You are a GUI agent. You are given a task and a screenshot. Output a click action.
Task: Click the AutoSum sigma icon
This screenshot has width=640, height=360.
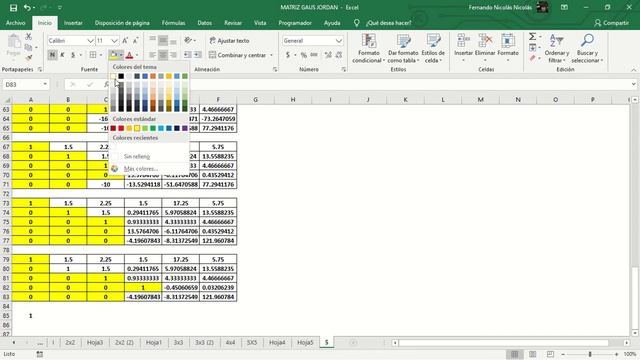click(x=532, y=37)
